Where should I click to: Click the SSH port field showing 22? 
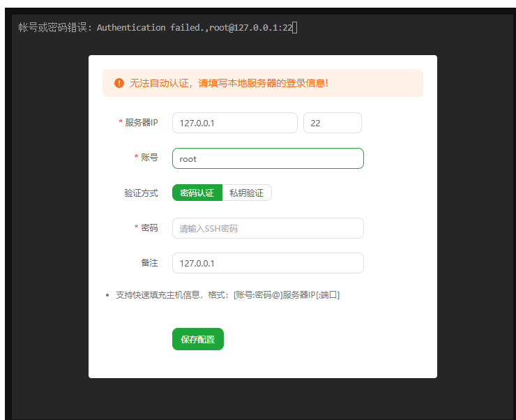click(x=333, y=123)
